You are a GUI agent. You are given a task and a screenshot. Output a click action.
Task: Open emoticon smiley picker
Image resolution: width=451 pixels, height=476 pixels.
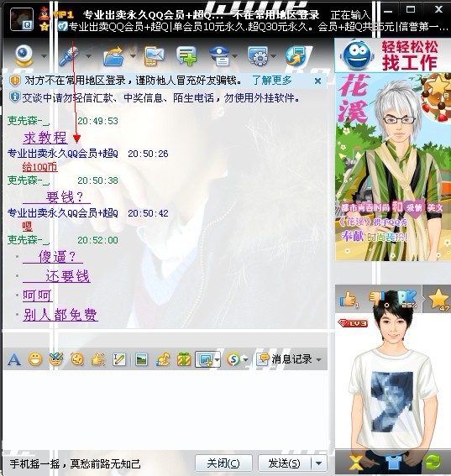(35, 359)
